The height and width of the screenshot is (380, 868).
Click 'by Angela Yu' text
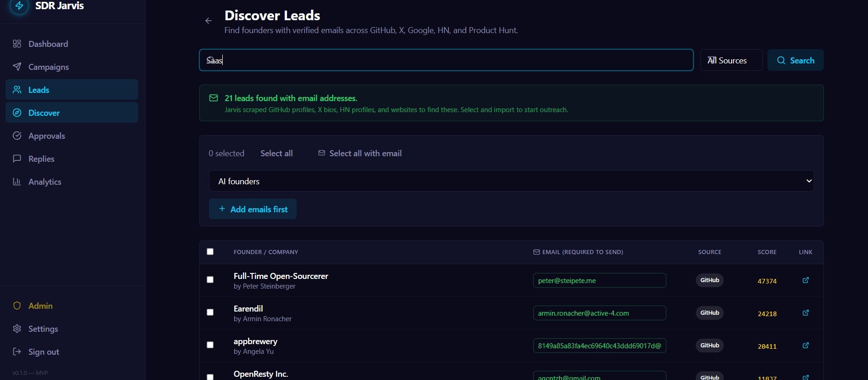pyautogui.click(x=254, y=352)
